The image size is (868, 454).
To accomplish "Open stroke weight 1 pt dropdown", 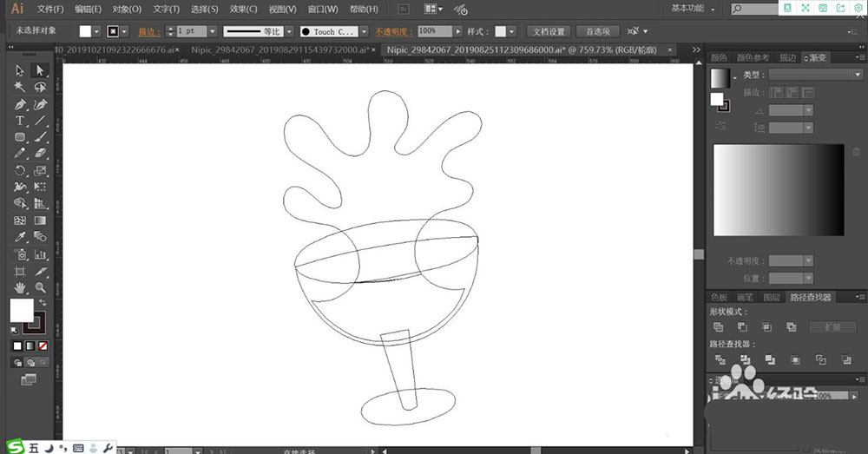I will [212, 31].
